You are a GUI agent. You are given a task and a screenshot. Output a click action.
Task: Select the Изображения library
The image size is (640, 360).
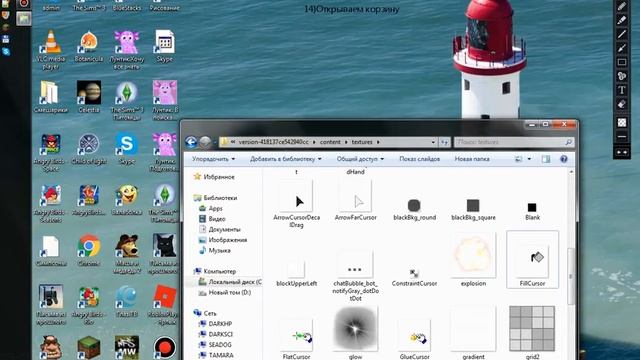pyautogui.click(x=223, y=240)
